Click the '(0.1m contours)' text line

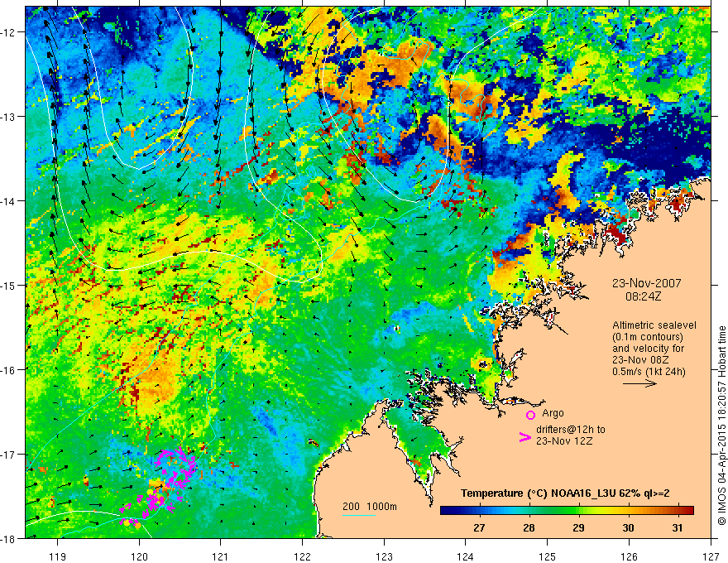(648, 337)
